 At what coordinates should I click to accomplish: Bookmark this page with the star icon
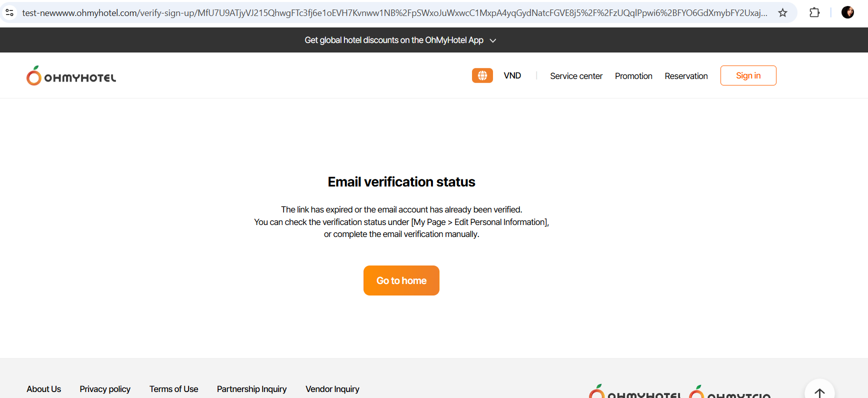tap(782, 12)
